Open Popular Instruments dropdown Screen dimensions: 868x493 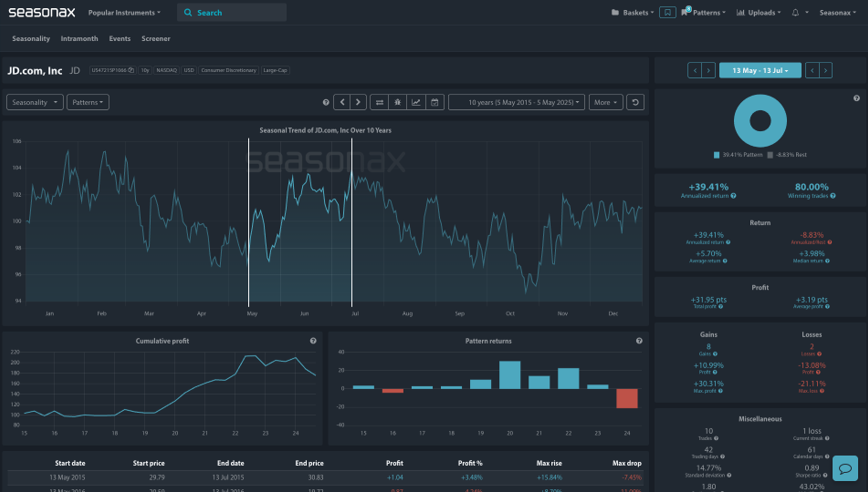coord(124,12)
